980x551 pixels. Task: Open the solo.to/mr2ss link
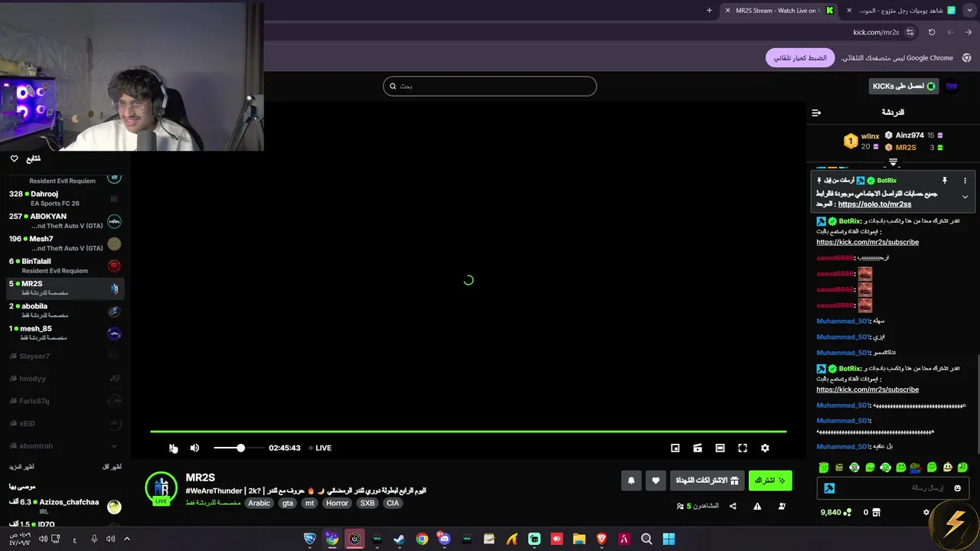[874, 204]
